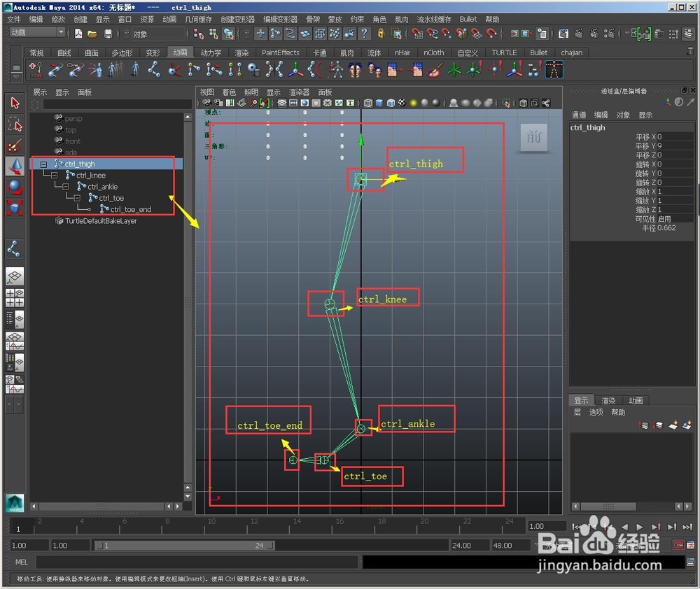
Task: Click the last-used joint tool in toolbox
Action: click(14, 248)
